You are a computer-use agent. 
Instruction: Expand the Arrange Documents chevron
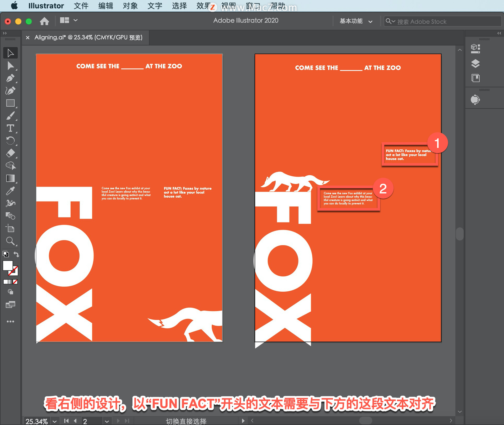pos(76,20)
